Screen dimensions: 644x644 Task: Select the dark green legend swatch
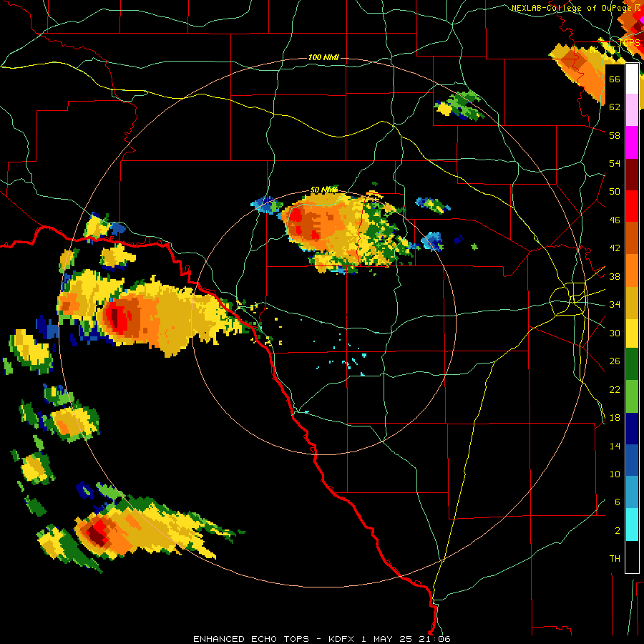pyautogui.click(x=632, y=364)
